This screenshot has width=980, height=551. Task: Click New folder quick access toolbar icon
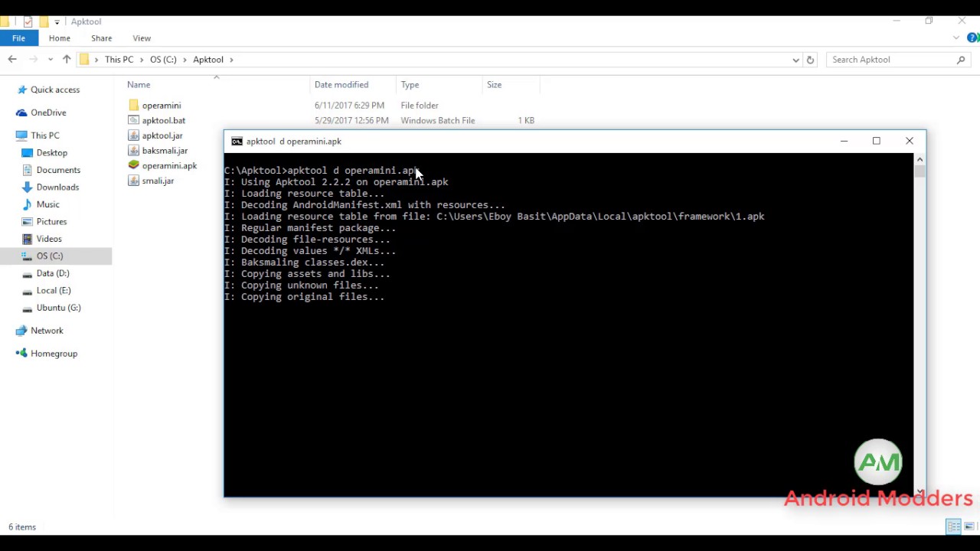(44, 21)
